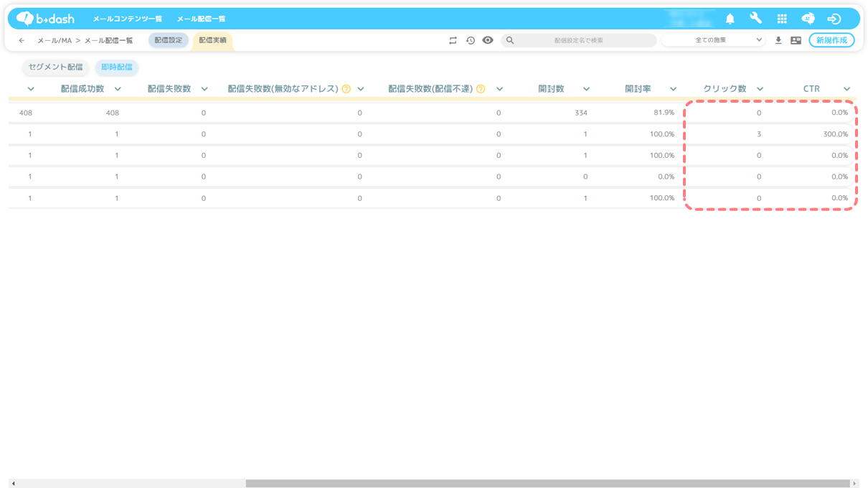Select the 81.9% open rate cell
Screen dimensions: 868x488
(x=664, y=113)
